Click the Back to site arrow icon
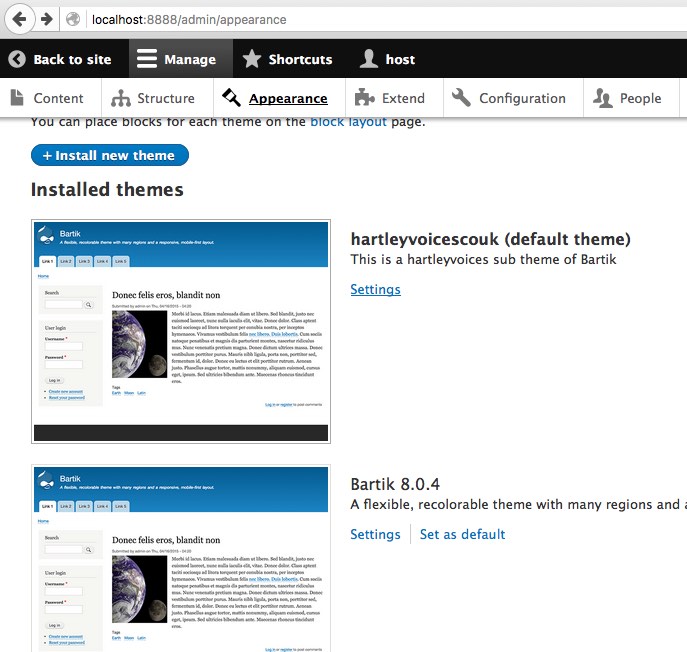 pos(17,59)
